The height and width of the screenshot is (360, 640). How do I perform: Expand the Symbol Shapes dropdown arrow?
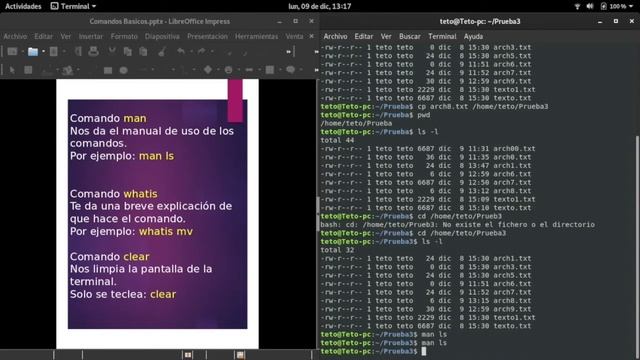pos(239,70)
